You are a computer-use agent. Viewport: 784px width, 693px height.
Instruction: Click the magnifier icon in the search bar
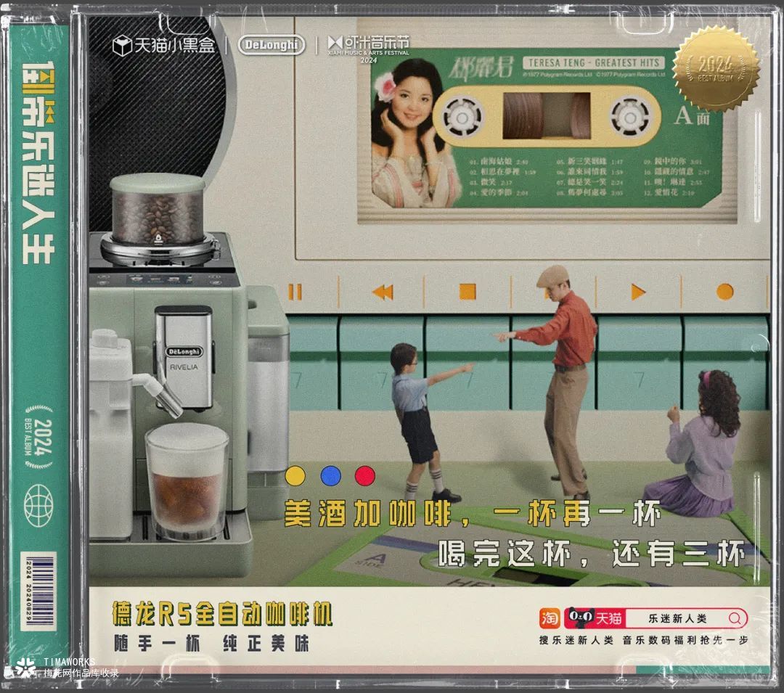(x=735, y=618)
